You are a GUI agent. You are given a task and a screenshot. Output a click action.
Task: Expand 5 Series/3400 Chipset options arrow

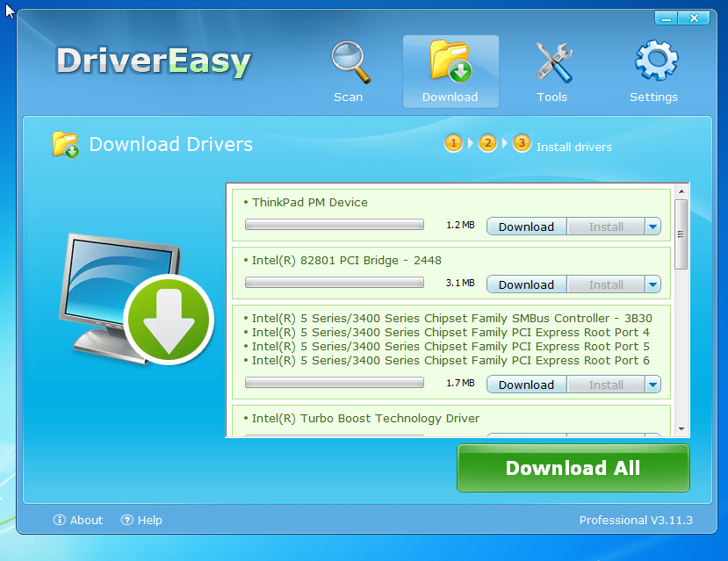click(652, 385)
